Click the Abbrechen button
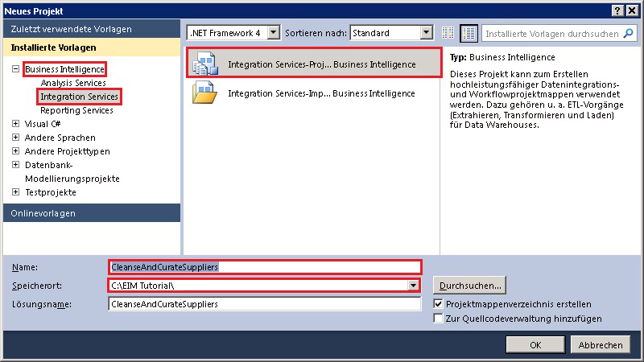Image resolution: width=644 pixels, height=362 pixels. click(x=601, y=345)
